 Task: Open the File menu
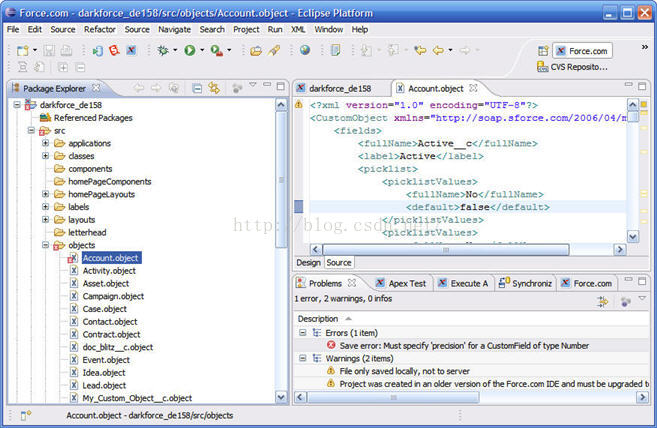point(13,29)
